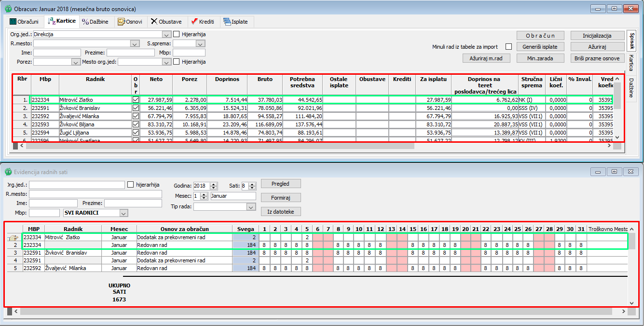This screenshot has width=644, height=326.
Task: Increase the Godina year spinner value
Action: 214,184
